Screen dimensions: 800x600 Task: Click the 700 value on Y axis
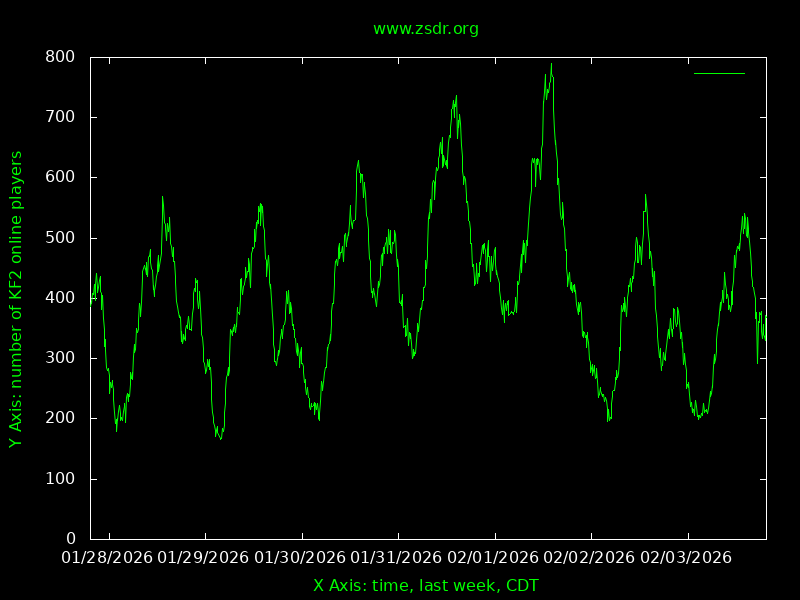tap(61, 117)
